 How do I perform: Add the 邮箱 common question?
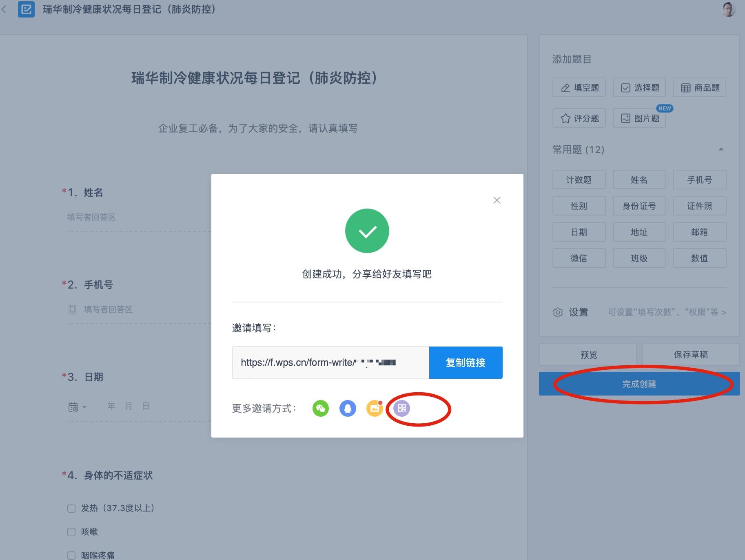click(700, 232)
